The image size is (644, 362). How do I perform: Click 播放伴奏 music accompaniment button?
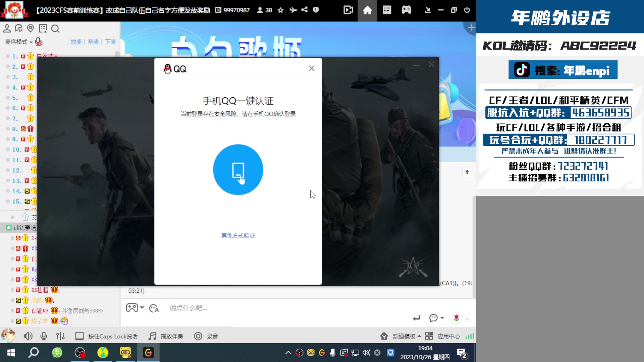click(x=166, y=336)
